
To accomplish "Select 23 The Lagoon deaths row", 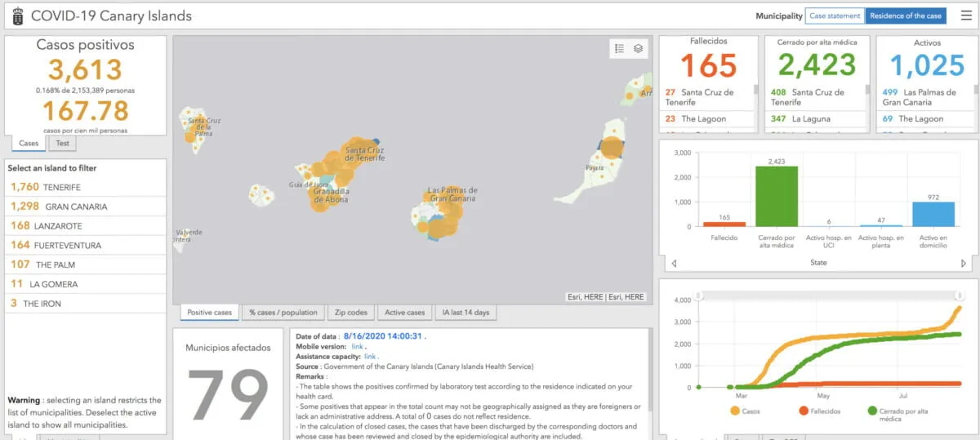I will pyautogui.click(x=708, y=119).
